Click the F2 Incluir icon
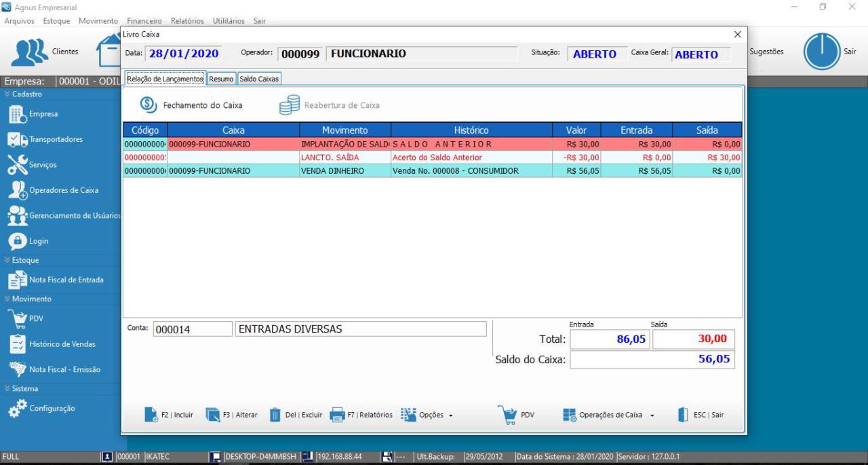The height and width of the screenshot is (465, 868). [151, 415]
